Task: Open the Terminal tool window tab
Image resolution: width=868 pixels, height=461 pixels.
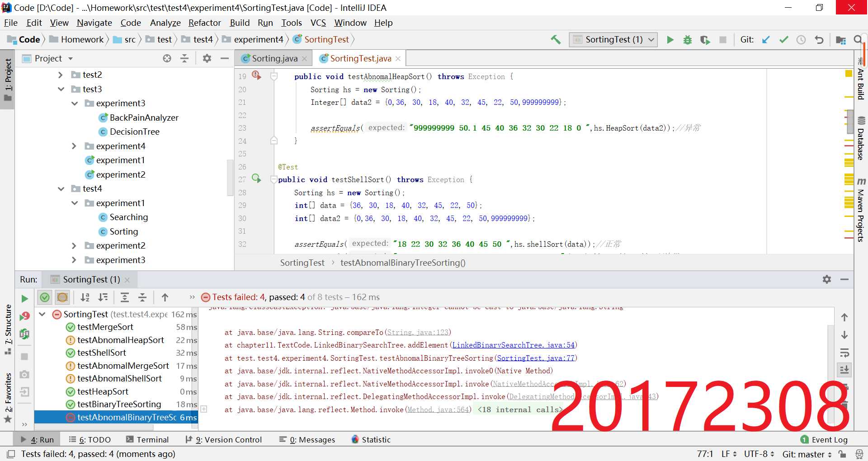Action: tap(147, 439)
